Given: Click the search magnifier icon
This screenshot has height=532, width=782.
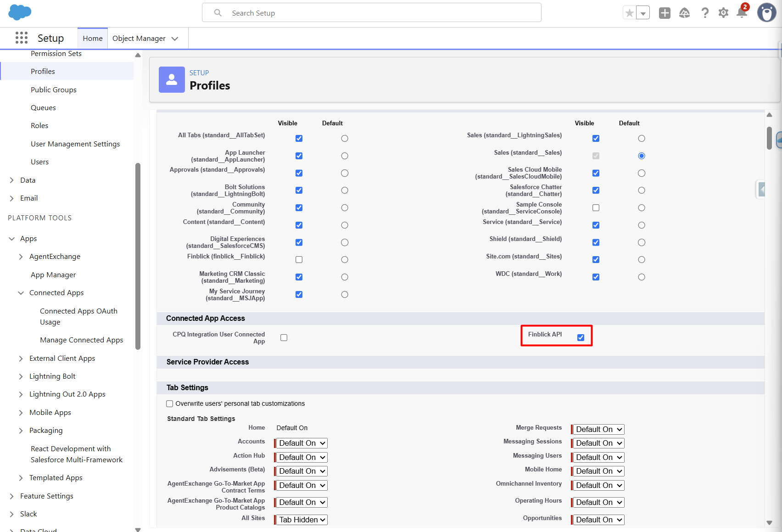Looking at the screenshot, I should [218, 13].
